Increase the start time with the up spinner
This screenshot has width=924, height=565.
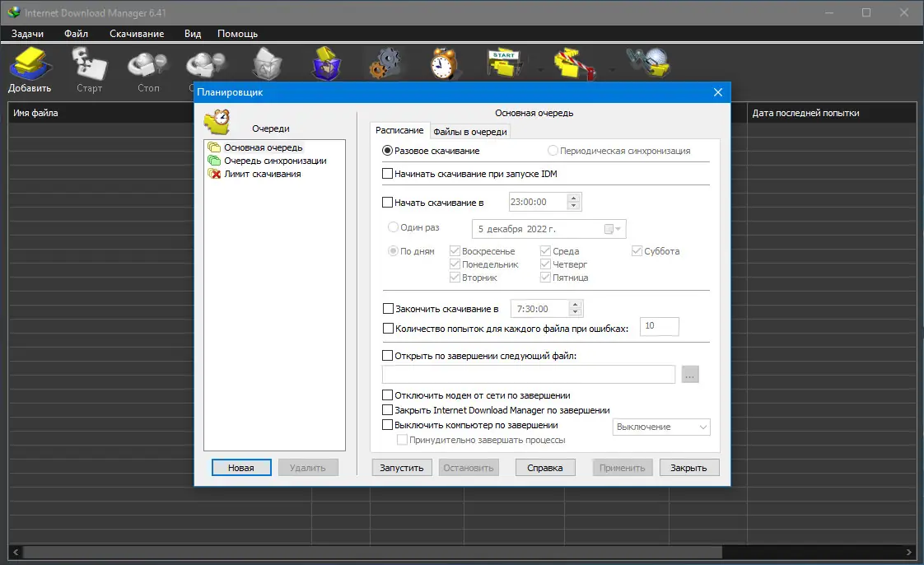(573, 198)
